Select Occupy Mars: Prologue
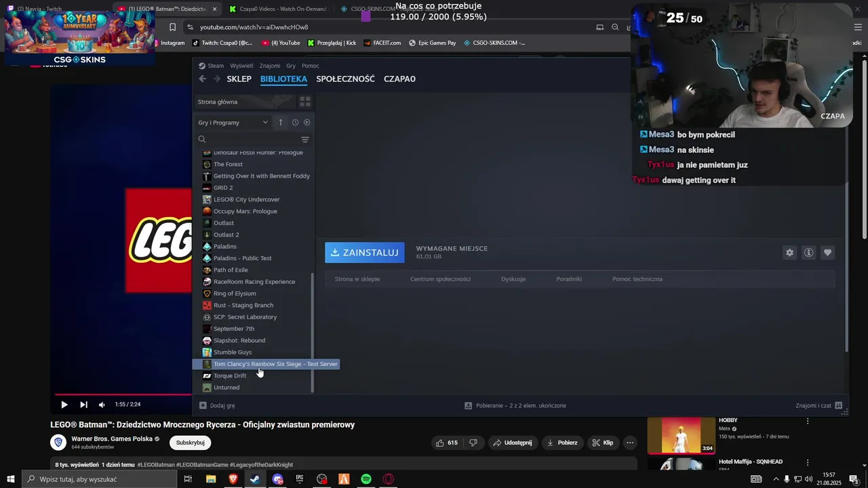 245,211
